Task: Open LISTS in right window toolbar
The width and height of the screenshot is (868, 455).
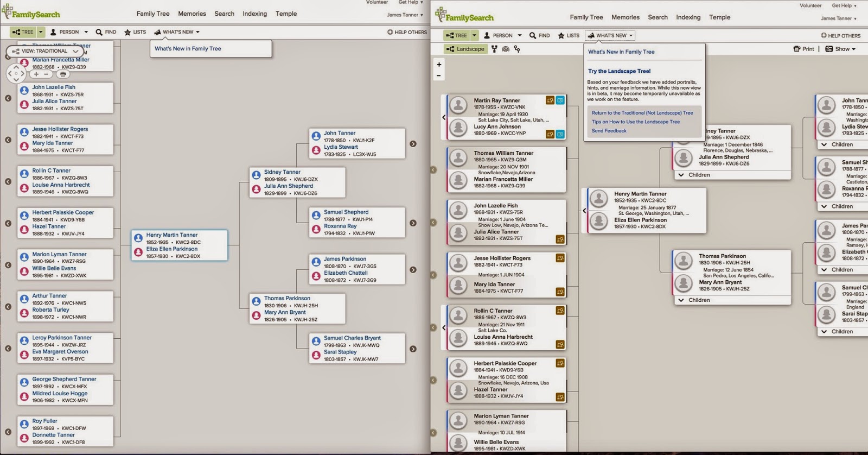Action: 569,35
